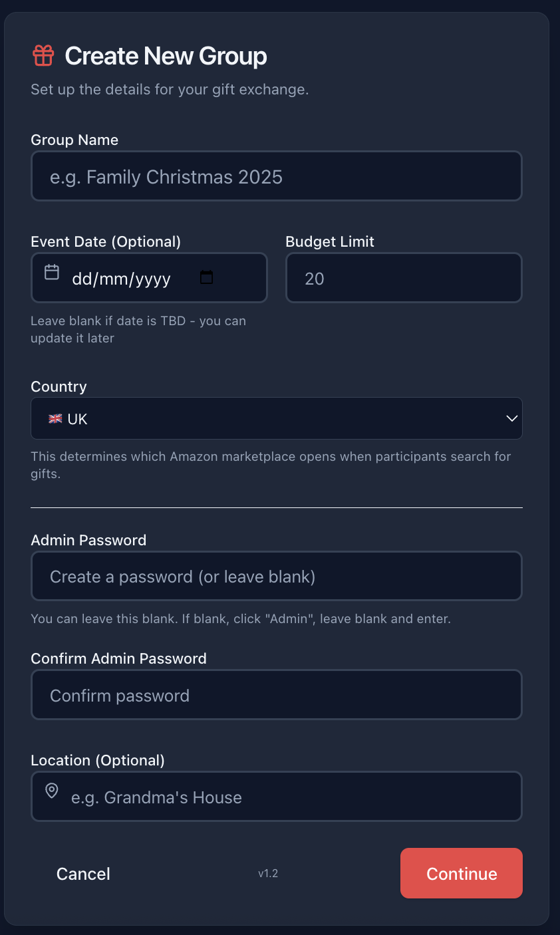Focus the Confirm Admin Password field
This screenshot has width=560, height=935.
tap(277, 694)
